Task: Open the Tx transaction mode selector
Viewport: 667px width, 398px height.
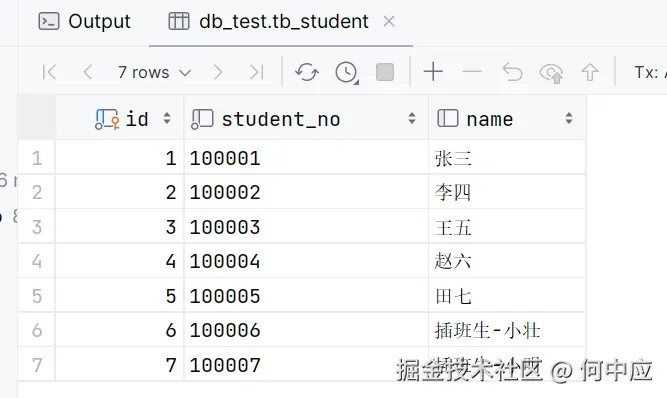Action: click(650, 72)
